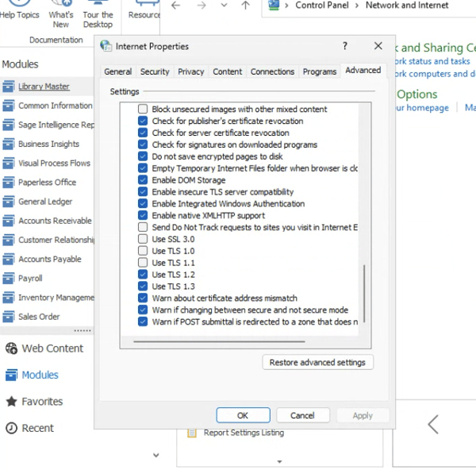Viewport: 476px width, 470px height.
Task: Click the dialog help question mark
Action: click(x=345, y=47)
